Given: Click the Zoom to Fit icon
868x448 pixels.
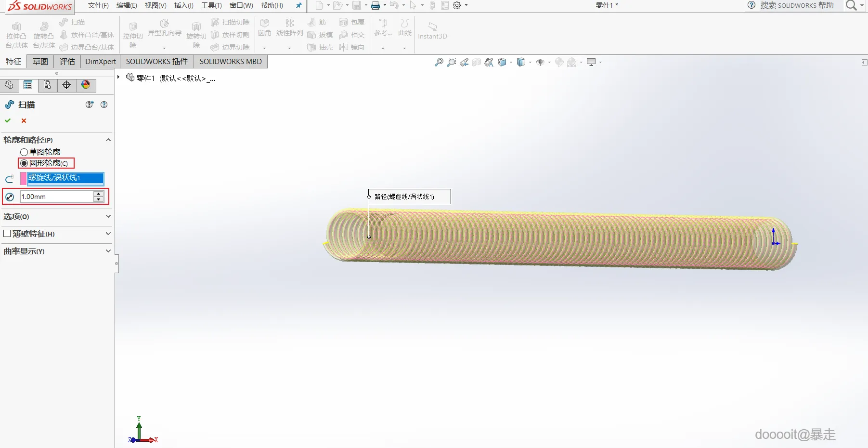Looking at the screenshot, I should coord(439,62).
